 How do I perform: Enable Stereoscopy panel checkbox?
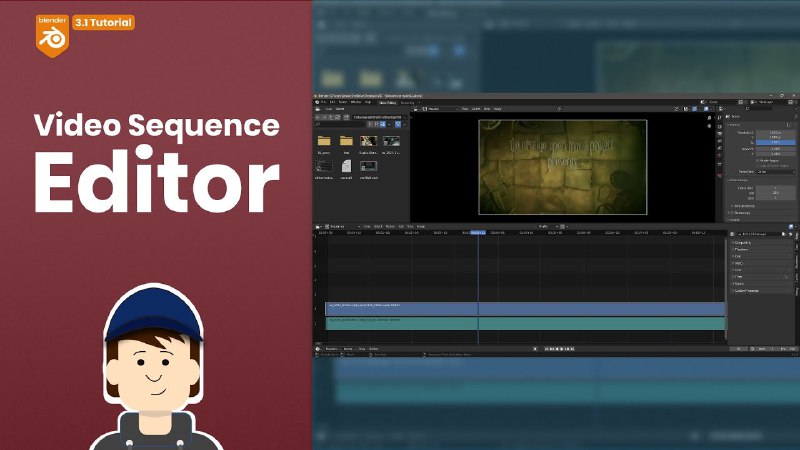[732, 213]
